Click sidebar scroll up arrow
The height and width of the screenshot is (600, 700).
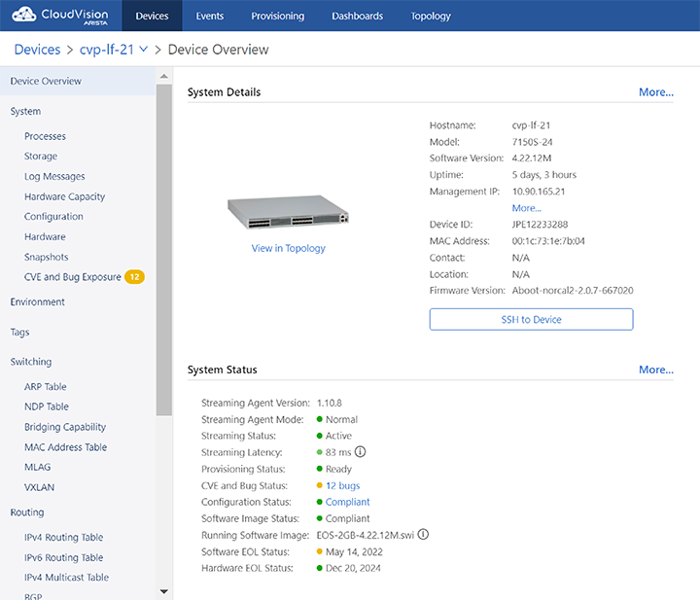(164, 77)
